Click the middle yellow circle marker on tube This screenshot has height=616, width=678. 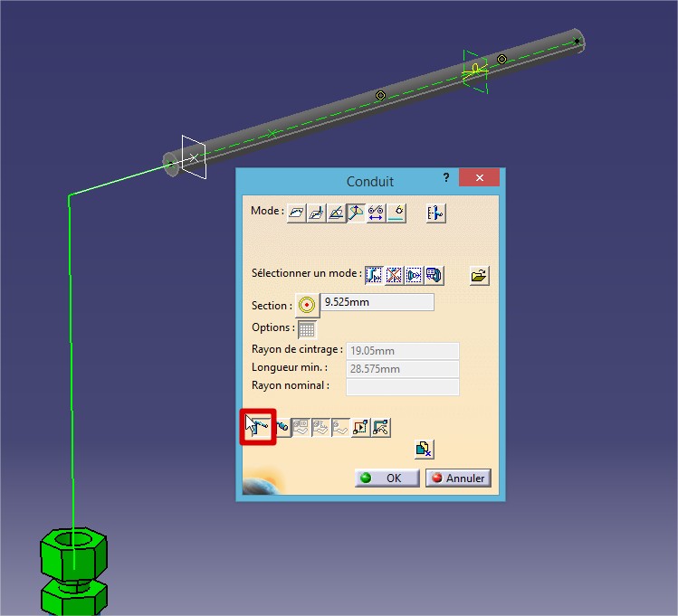coord(380,95)
